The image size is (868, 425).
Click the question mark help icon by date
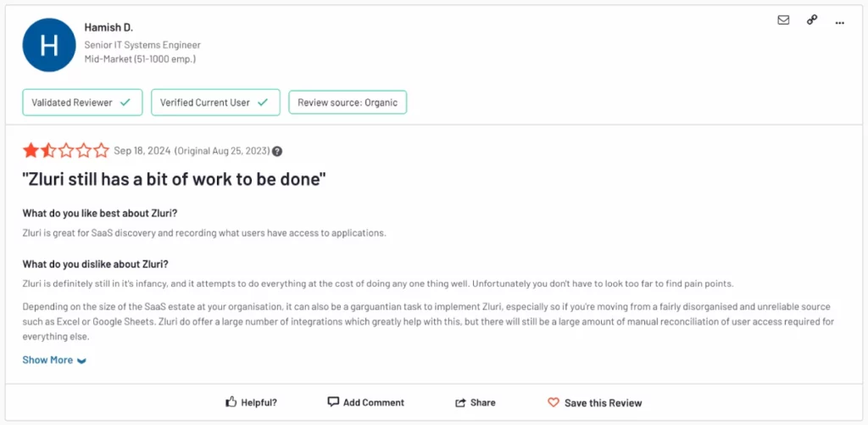click(x=277, y=151)
